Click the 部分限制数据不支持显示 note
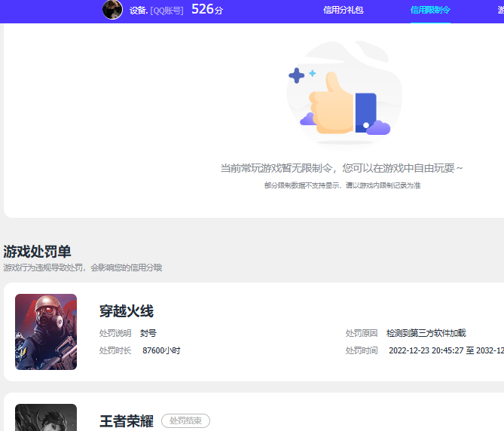 (342, 185)
